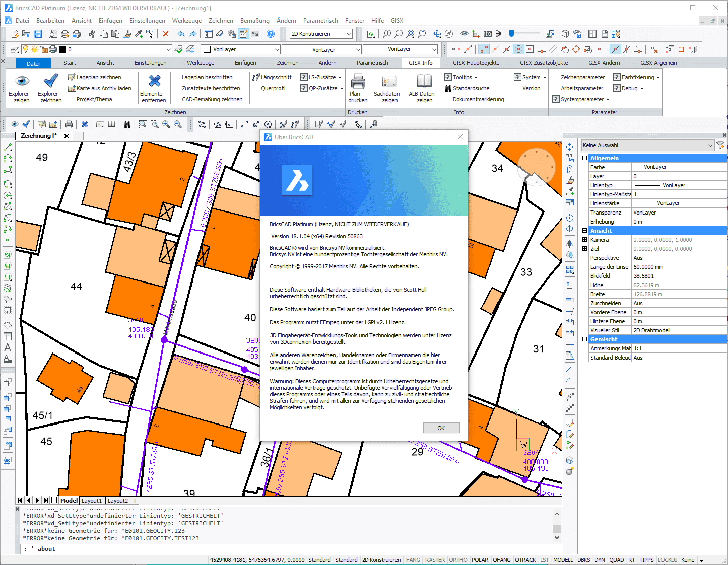Click the red X delete icon

[166, 34]
